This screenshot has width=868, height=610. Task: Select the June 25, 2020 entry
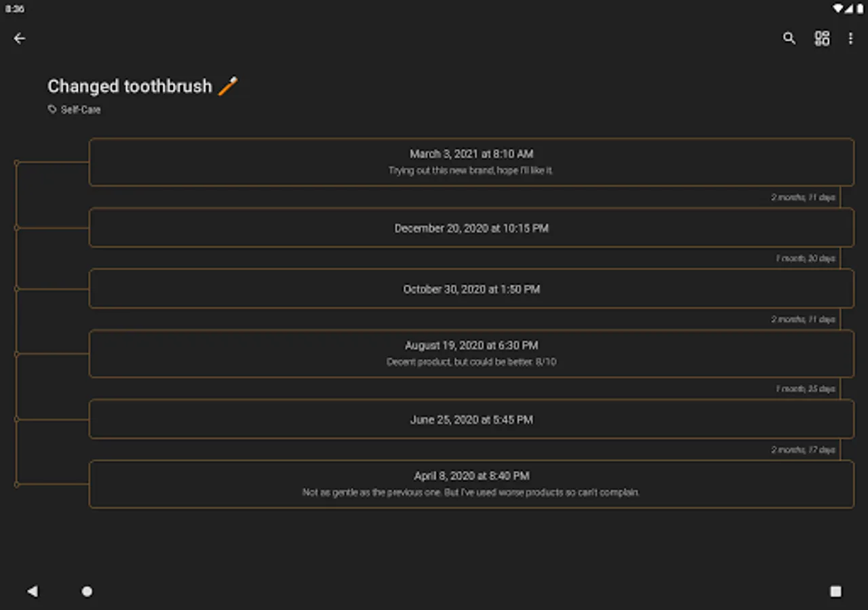tap(471, 420)
